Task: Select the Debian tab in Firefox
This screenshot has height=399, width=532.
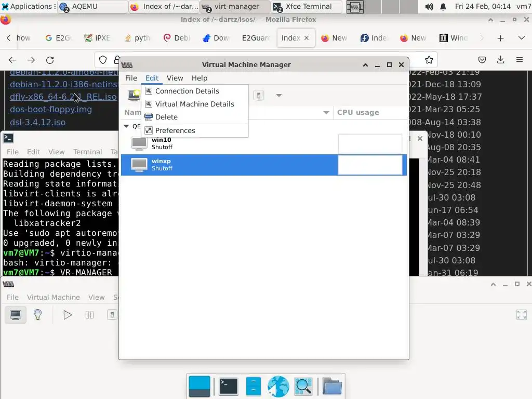Action: pos(177,38)
